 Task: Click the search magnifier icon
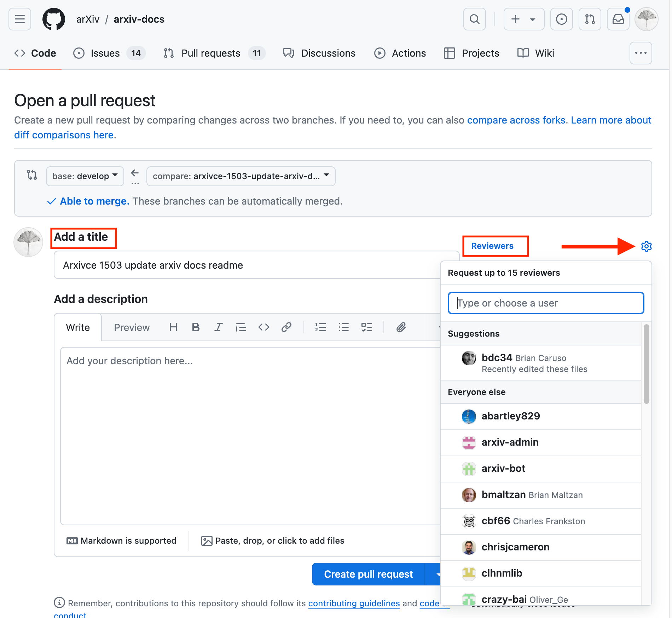[x=474, y=19]
